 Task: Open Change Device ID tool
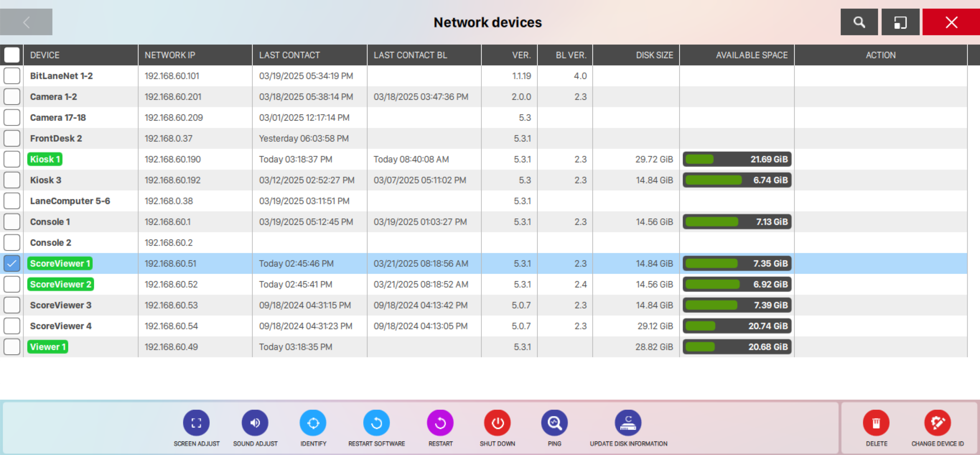click(x=937, y=423)
